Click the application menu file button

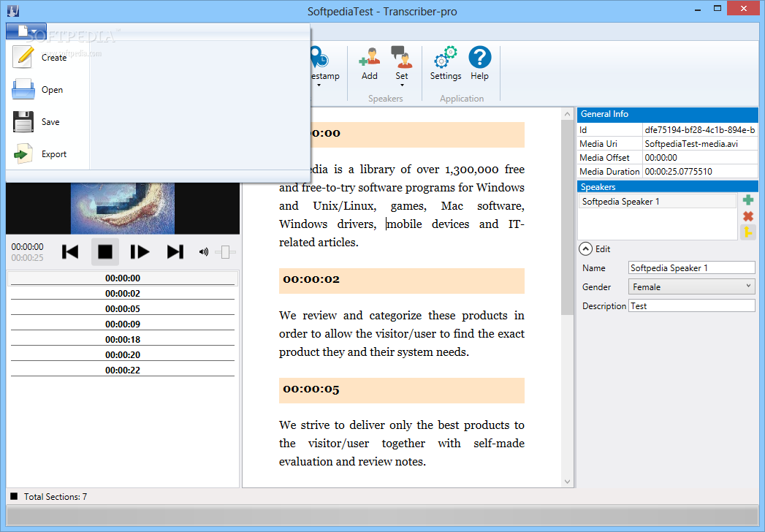coord(26,31)
